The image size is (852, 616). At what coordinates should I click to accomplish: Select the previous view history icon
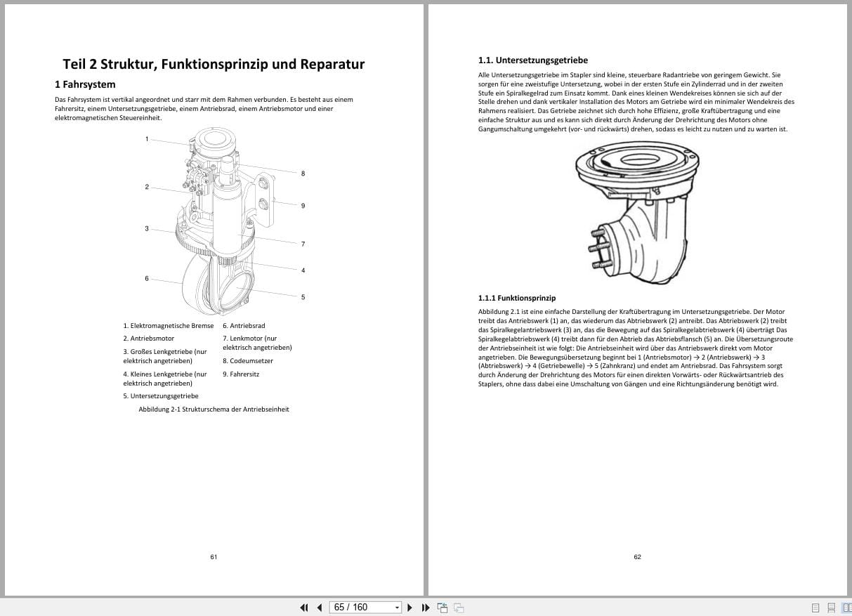click(x=443, y=607)
